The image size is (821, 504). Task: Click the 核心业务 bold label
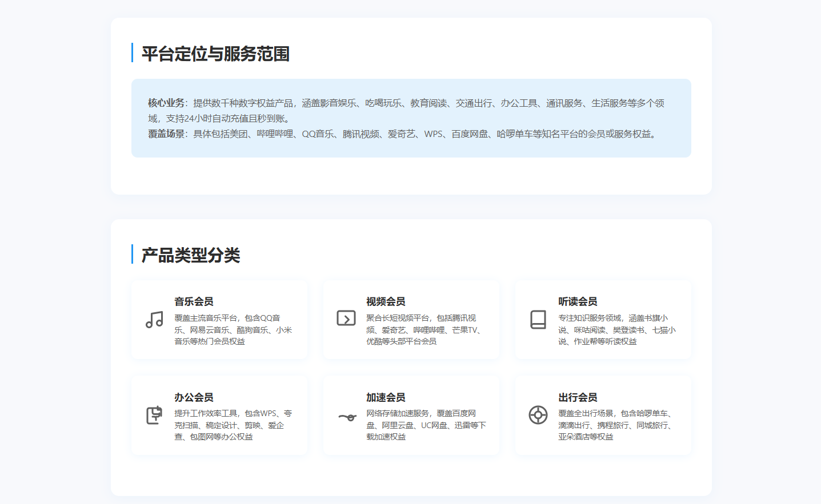coord(166,103)
